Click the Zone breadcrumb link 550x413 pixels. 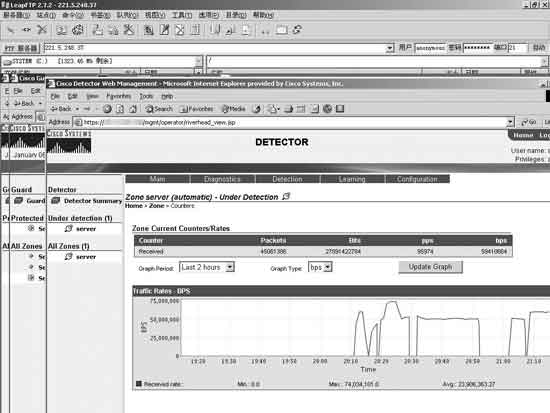point(156,206)
